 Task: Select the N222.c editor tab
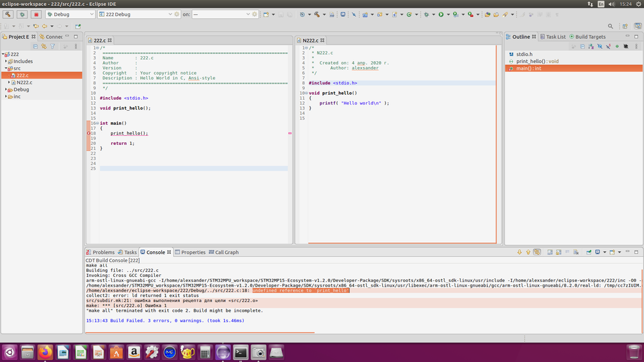pos(311,40)
